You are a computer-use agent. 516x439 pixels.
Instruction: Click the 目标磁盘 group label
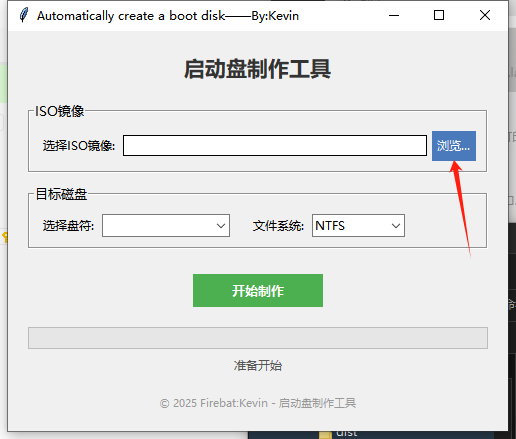pyautogui.click(x=61, y=194)
